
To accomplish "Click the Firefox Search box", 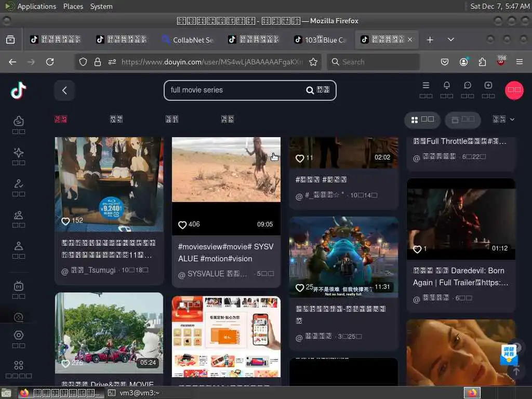I will coord(373,62).
